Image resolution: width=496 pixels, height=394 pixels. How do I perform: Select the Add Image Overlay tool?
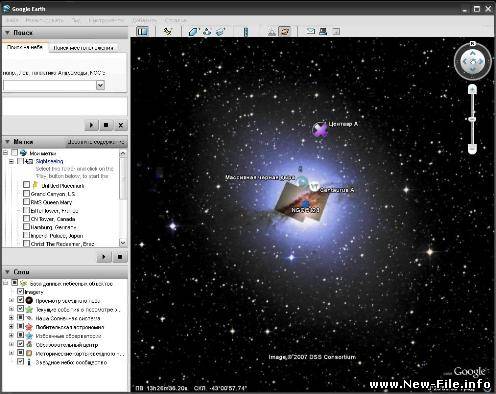tap(220, 32)
